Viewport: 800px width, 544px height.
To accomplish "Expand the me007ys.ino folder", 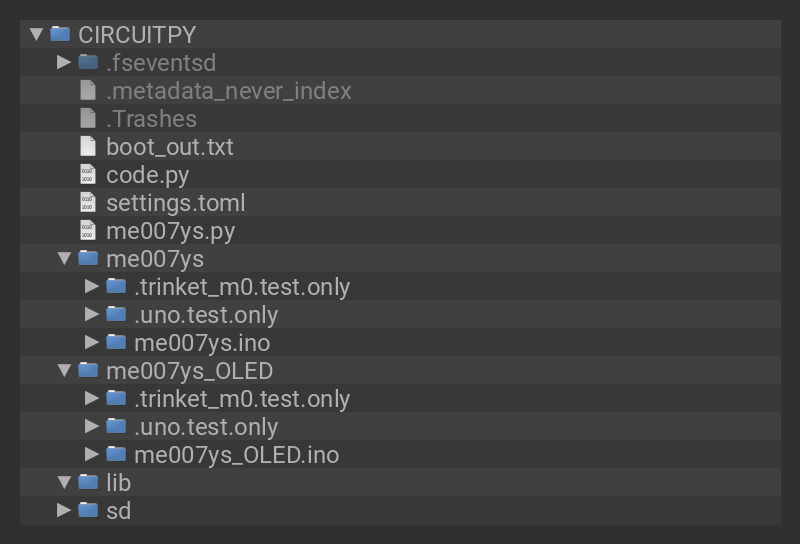I will pos(92,343).
